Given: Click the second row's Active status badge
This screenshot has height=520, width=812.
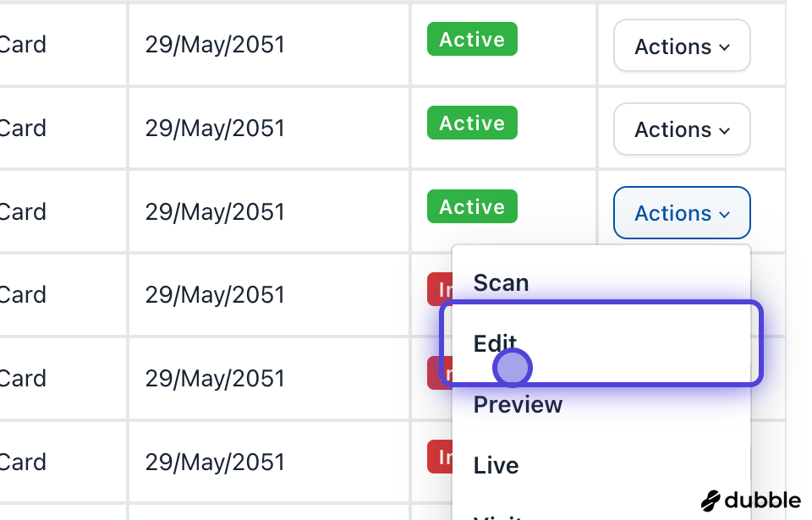Looking at the screenshot, I should tap(472, 123).
